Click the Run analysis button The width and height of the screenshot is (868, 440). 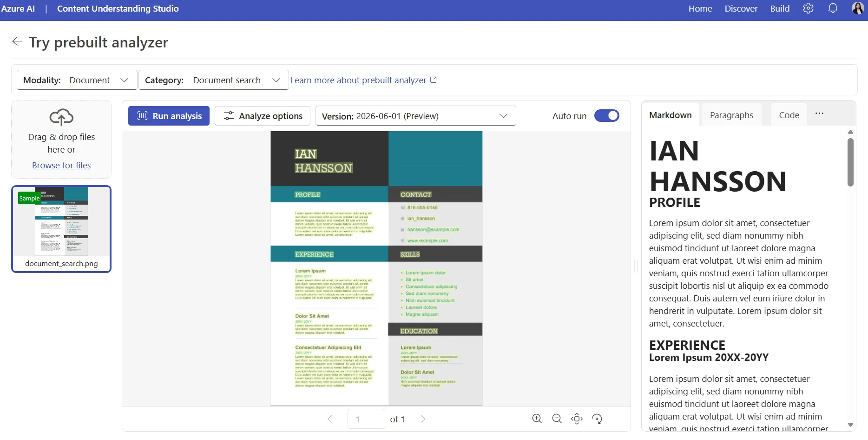coord(169,116)
